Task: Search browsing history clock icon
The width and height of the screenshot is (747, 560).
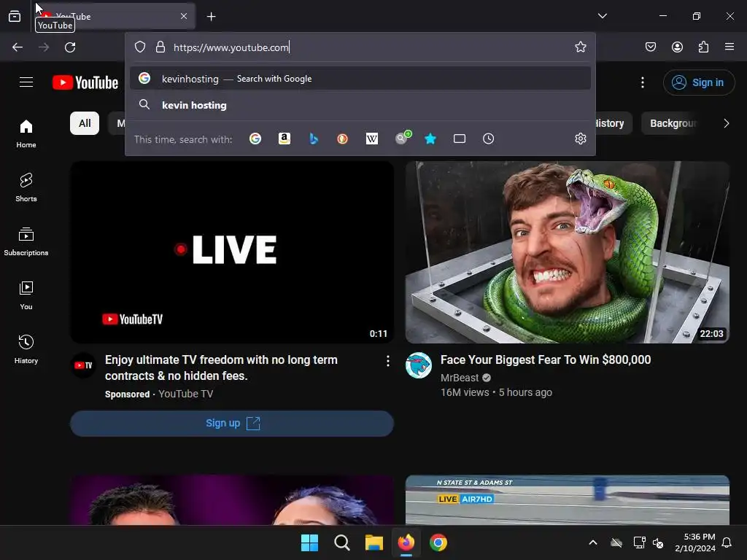Action: pyautogui.click(x=488, y=139)
